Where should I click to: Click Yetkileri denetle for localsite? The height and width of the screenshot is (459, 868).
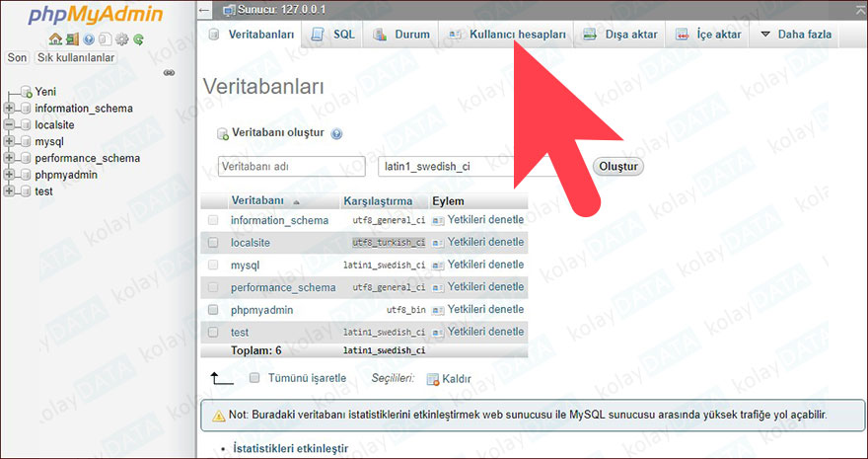tap(485, 242)
